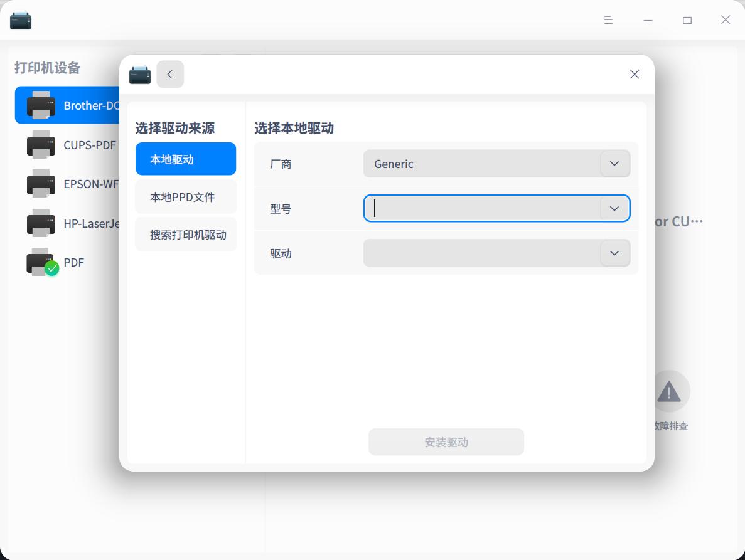Switch to the 本地驱动 source tab
745x560 pixels.
[186, 159]
